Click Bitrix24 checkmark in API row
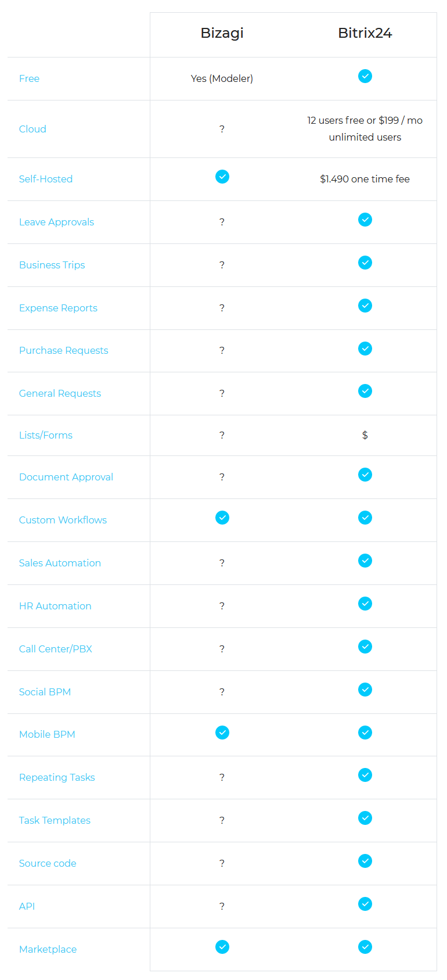 365,904
